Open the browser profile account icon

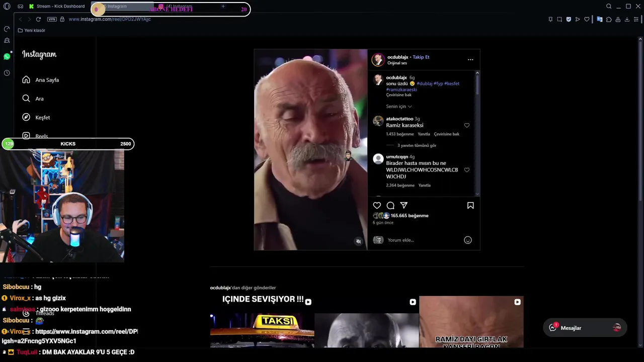(618, 19)
